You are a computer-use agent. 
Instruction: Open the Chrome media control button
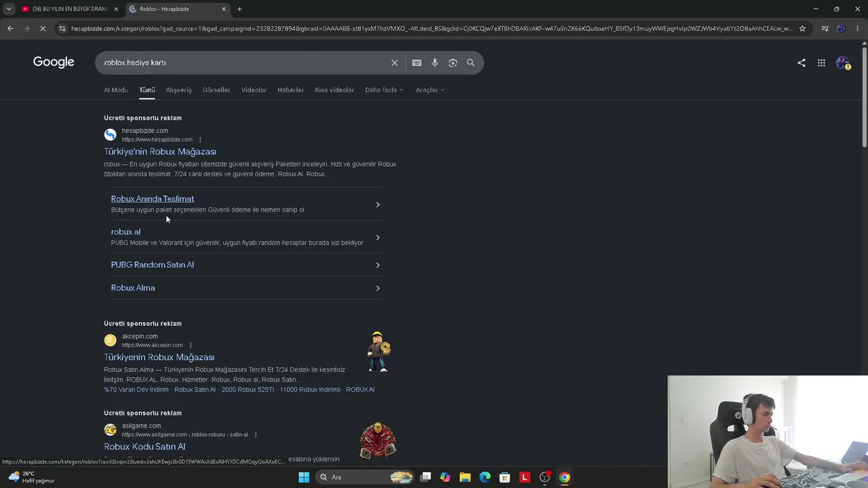[x=825, y=28]
